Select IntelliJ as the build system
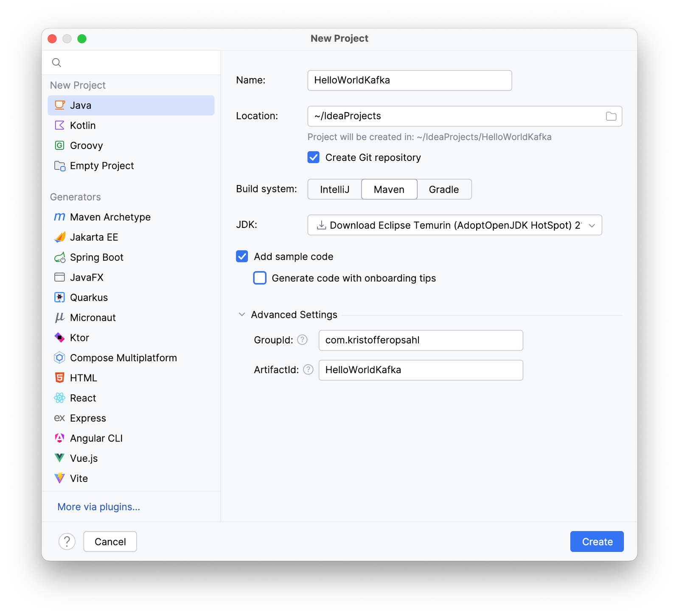 pyautogui.click(x=334, y=189)
